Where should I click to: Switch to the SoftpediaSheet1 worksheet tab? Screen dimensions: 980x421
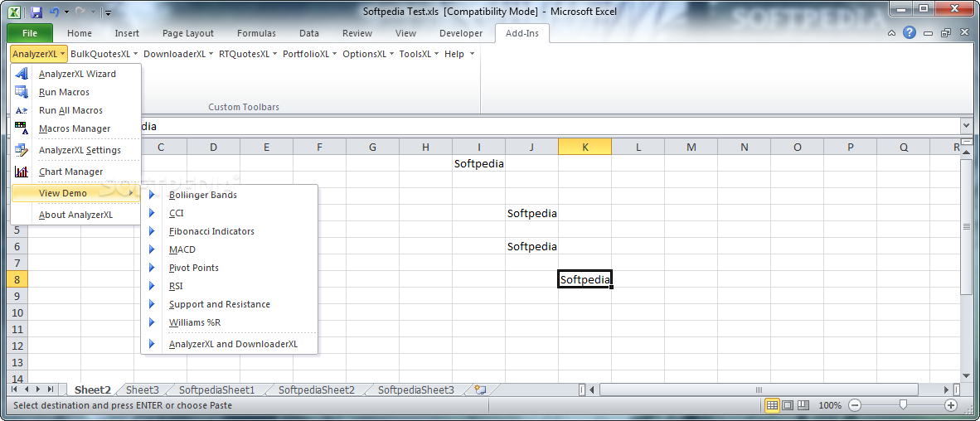(x=217, y=390)
